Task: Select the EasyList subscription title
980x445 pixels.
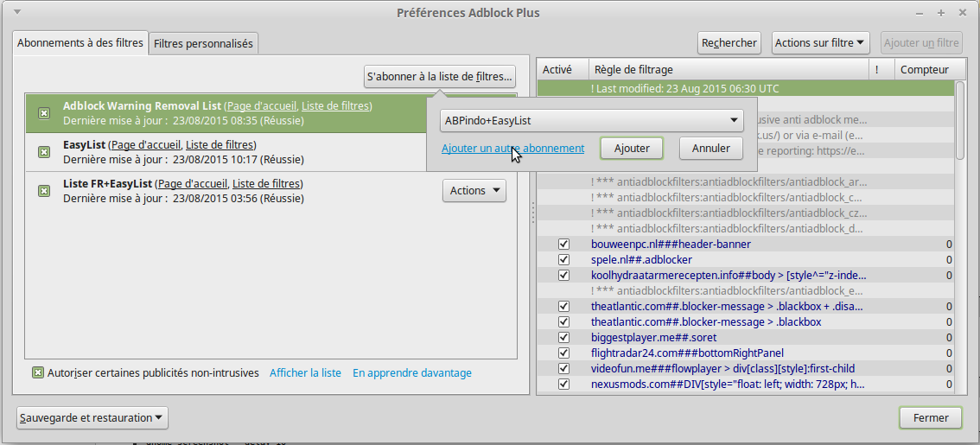Action: tap(85, 145)
